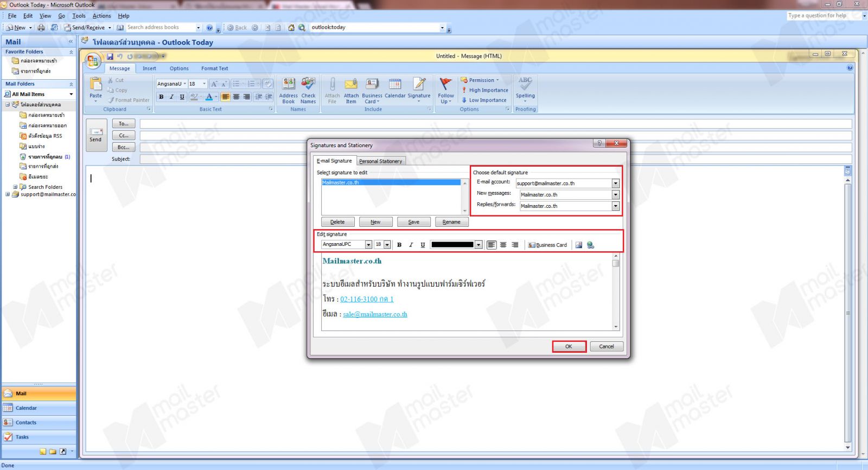Switch to Personal Stationery tab
Screen dimensions: 868x470
click(380, 161)
